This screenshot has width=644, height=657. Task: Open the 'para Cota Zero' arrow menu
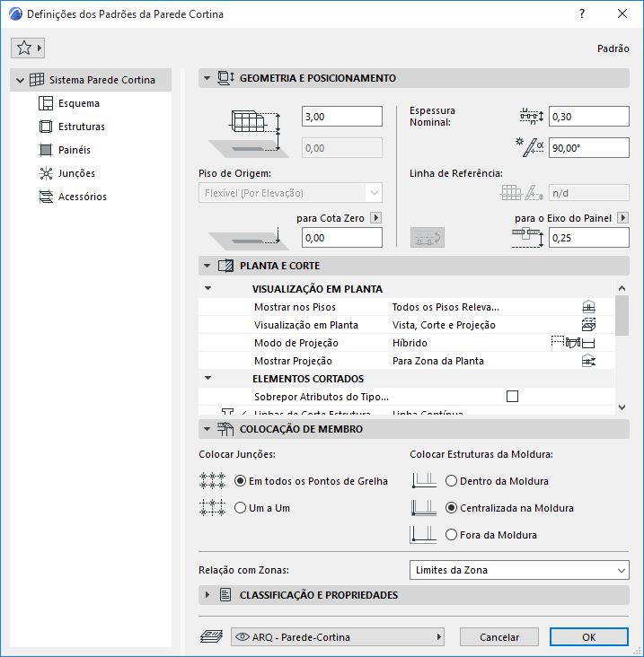click(375, 218)
